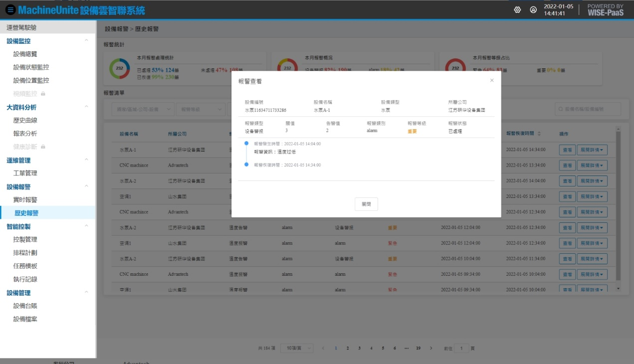This screenshot has height=364, width=634.
Task: Click the 設備報警 breadcrumb
Action: point(117,29)
